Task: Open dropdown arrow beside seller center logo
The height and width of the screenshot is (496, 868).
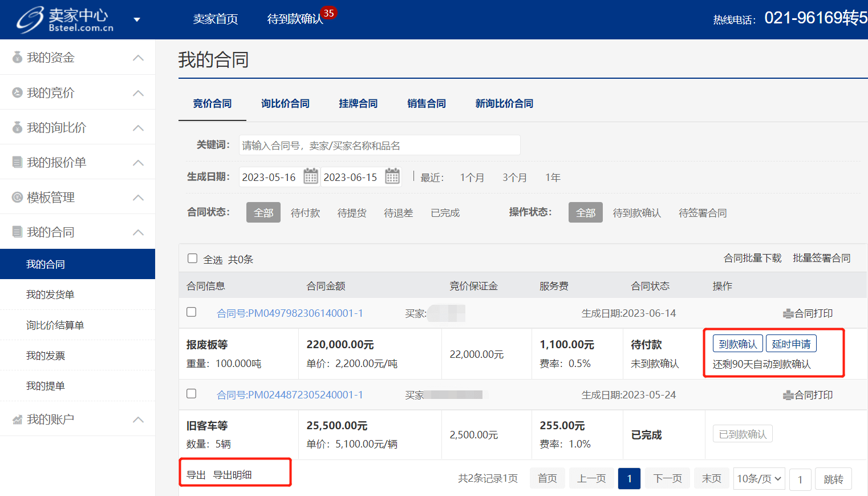Action: [x=137, y=19]
